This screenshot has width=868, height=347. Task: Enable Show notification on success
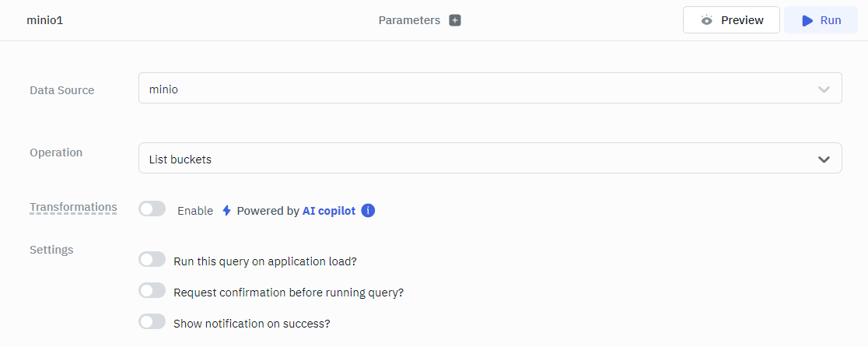click(x=152, y=322)
